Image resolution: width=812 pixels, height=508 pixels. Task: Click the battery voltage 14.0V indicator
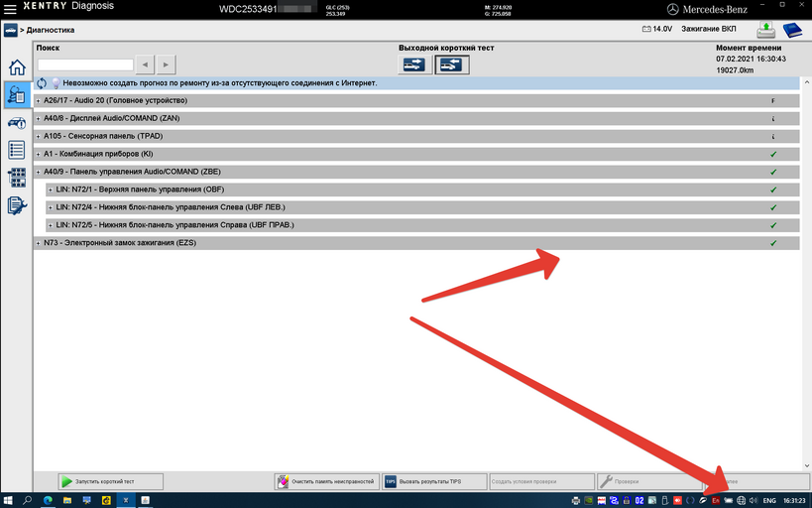click(x=657, y=29)
